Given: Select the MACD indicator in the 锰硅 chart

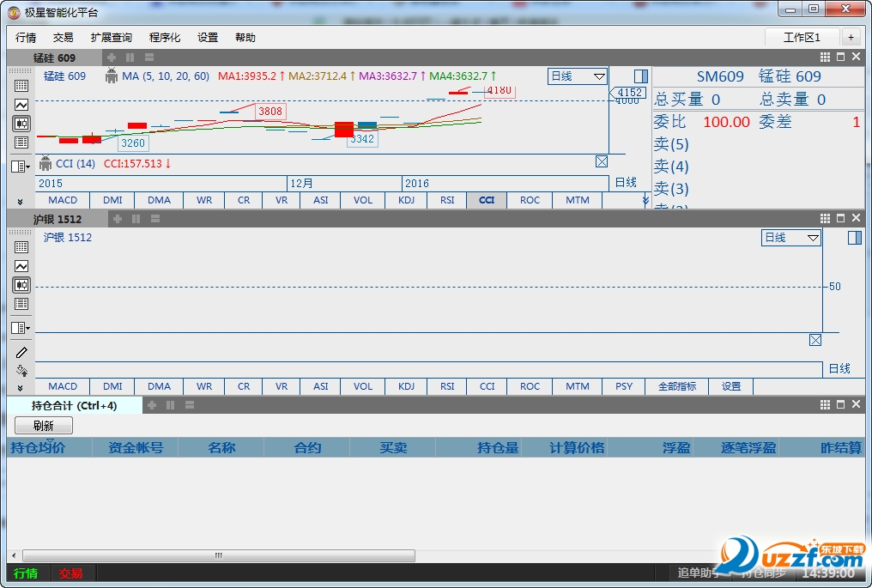Looking at the screenshot, I should [63, 200].
